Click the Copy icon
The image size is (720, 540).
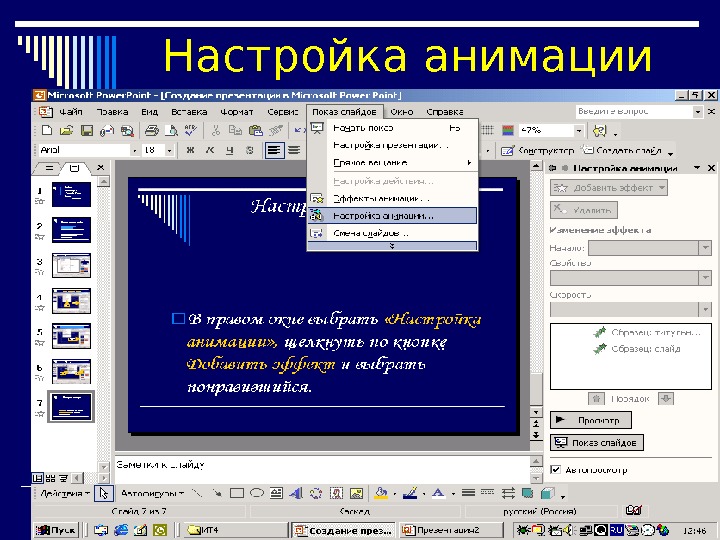(235, 130)
